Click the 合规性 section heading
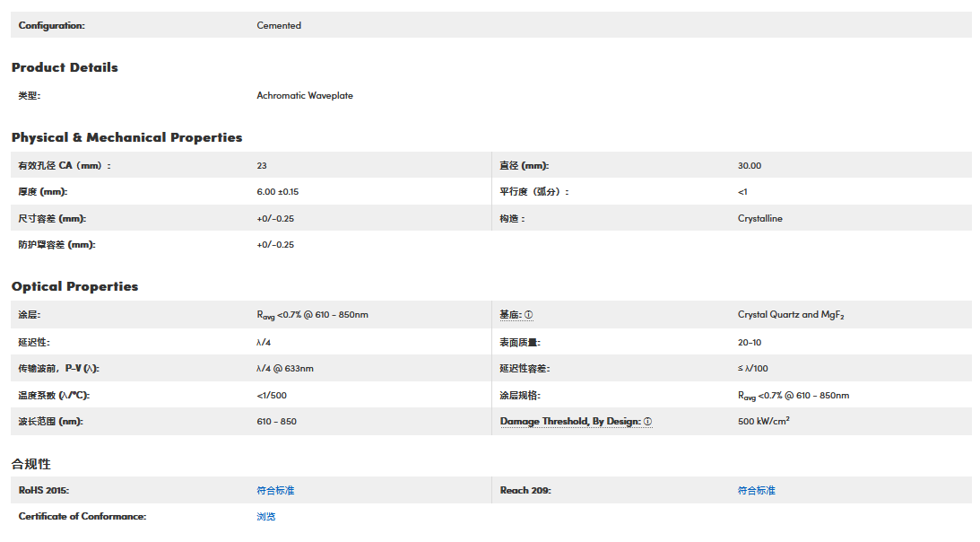Viewport: 980px width, 542px height. pyautogui.click(x=31, y=464)
